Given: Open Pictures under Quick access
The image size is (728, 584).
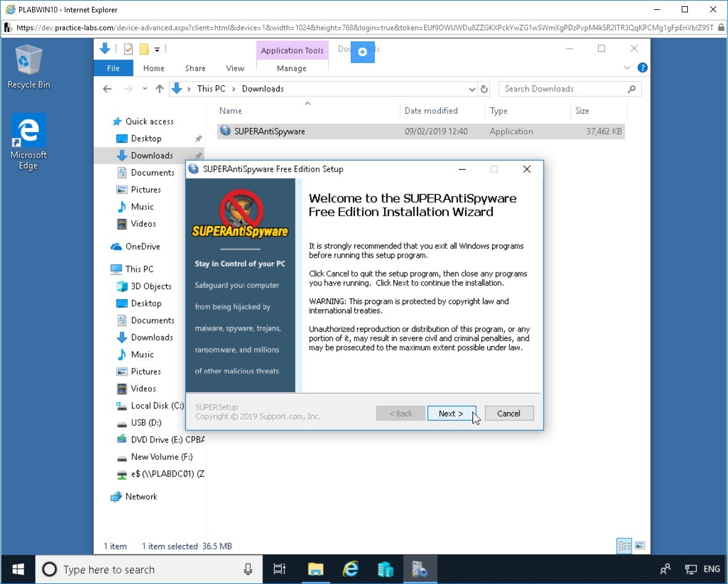Looking at the screenshot, I should coord(146,190).
